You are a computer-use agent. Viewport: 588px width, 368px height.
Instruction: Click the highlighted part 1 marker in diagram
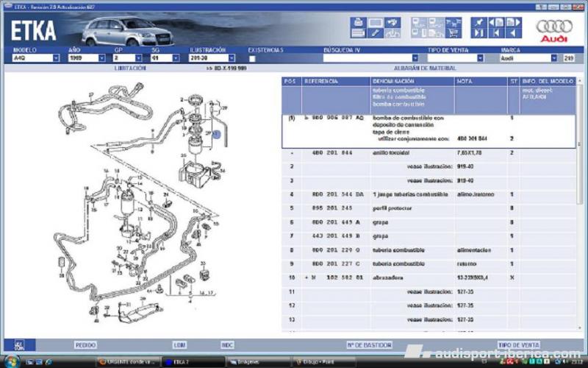pos(217,134)
